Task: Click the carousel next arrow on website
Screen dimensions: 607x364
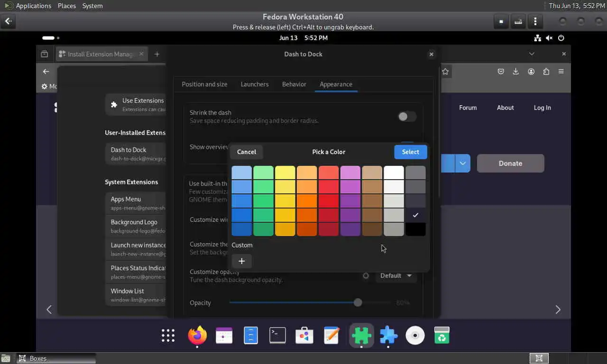Action: (x=558, y=309)
